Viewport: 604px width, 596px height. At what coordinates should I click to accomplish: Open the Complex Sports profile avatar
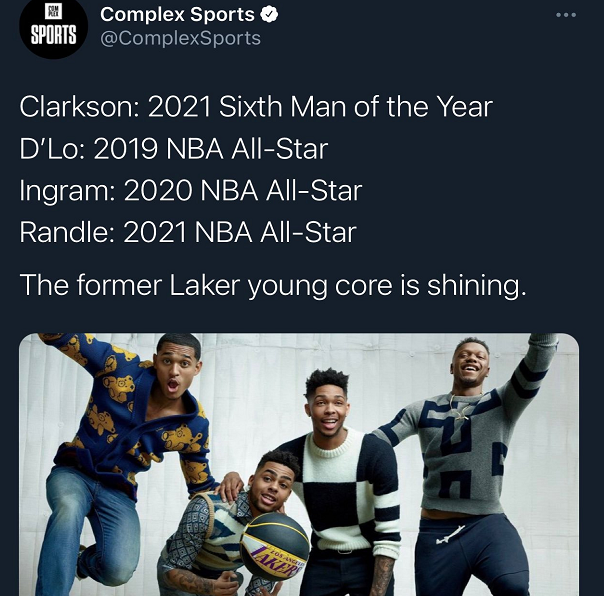pyautogui.click(x=54, y=27)
